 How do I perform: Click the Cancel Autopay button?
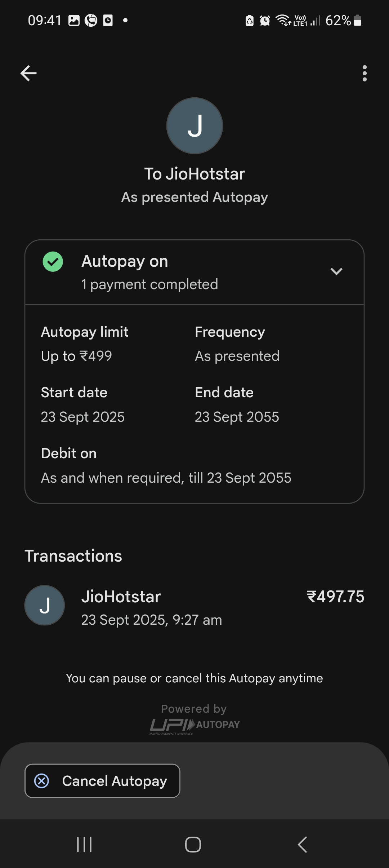[x=102, y=781]
